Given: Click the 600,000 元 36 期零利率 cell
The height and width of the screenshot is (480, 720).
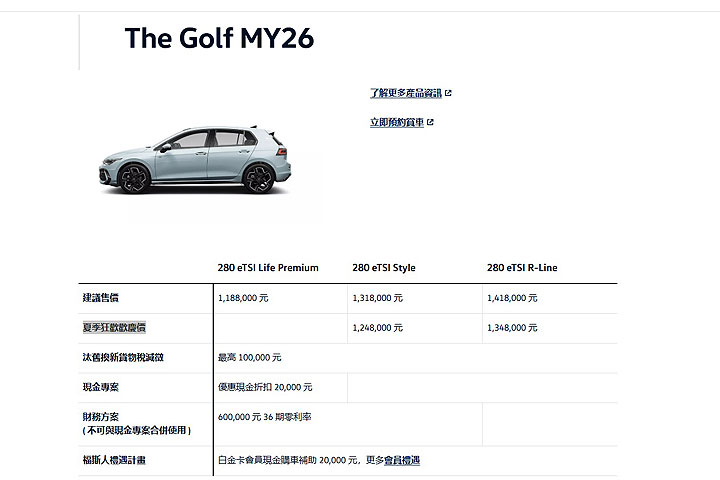Looking at the screenshot, I should tap(264, 417).
